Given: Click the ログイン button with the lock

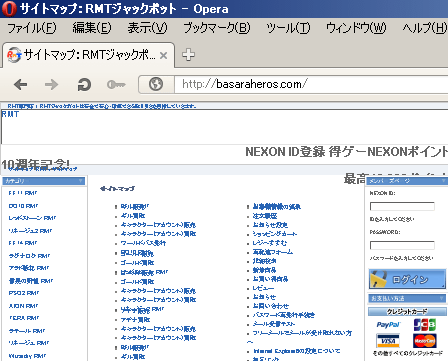Looking at the screenshot, I should 407,279.
